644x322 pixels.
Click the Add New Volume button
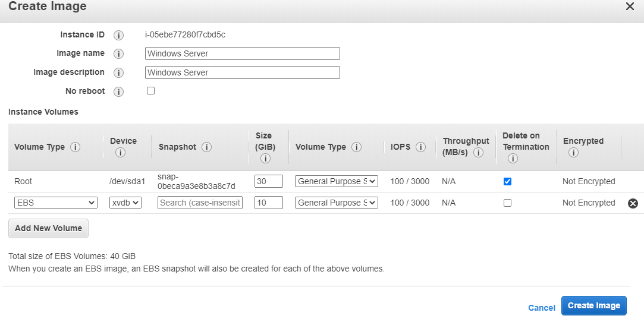point(49,228)
